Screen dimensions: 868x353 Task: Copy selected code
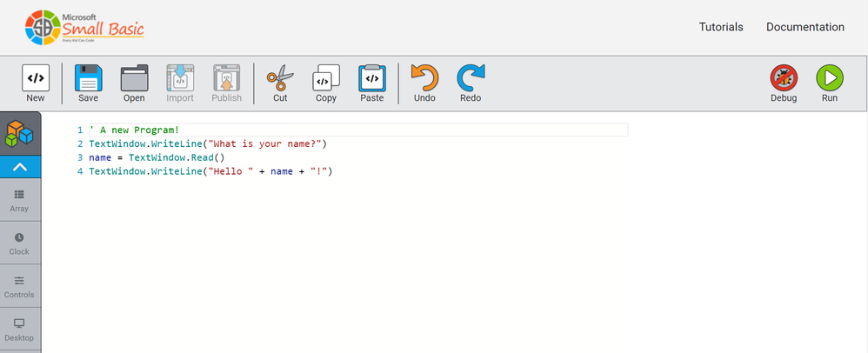326,83
